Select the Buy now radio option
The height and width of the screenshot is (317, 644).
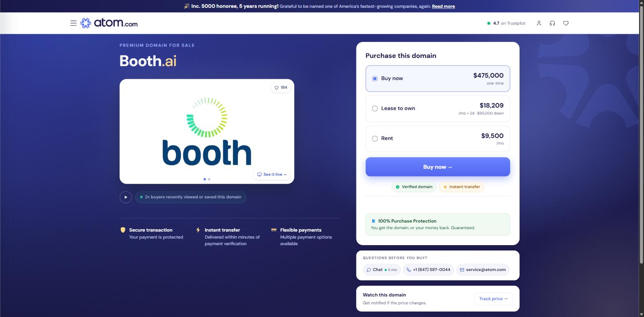tap(375, 78)
